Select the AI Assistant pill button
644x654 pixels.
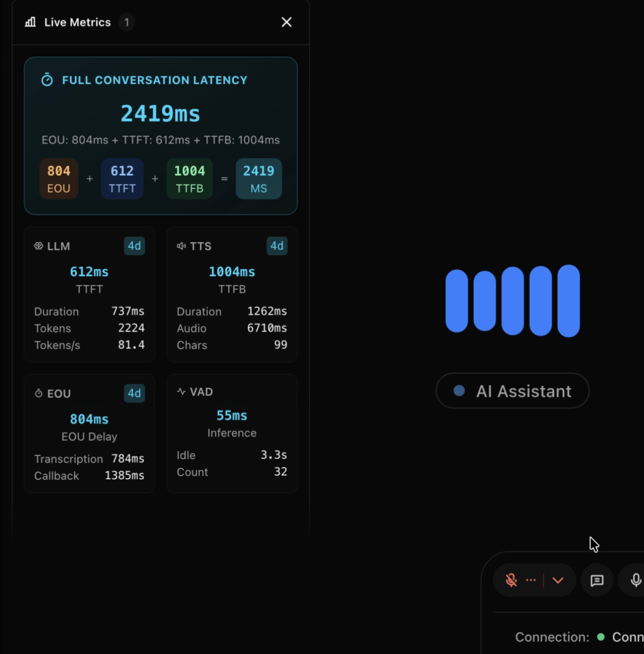[512, 391]
